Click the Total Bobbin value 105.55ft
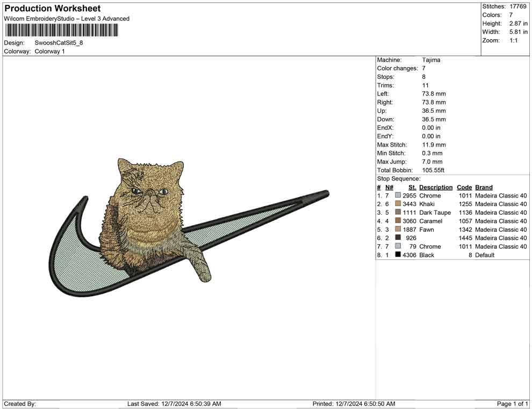Screen dimensions: 532x409 point(433,170)
